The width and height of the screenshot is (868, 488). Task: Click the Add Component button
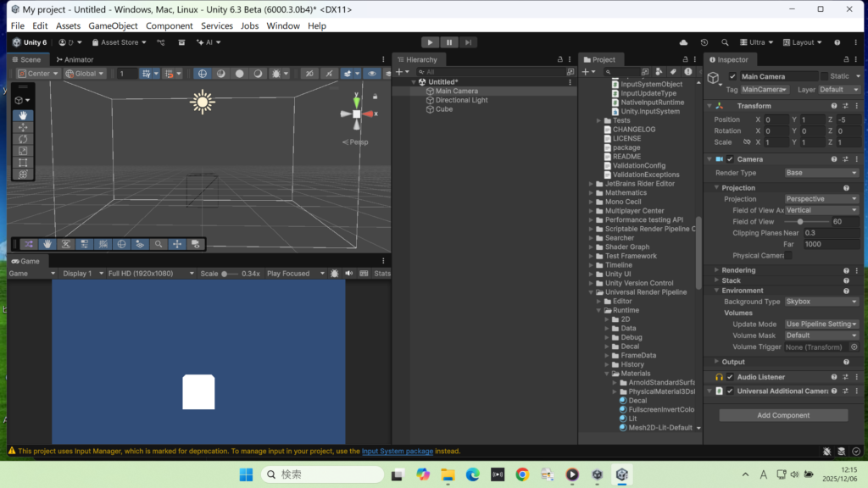pos(783,415)
